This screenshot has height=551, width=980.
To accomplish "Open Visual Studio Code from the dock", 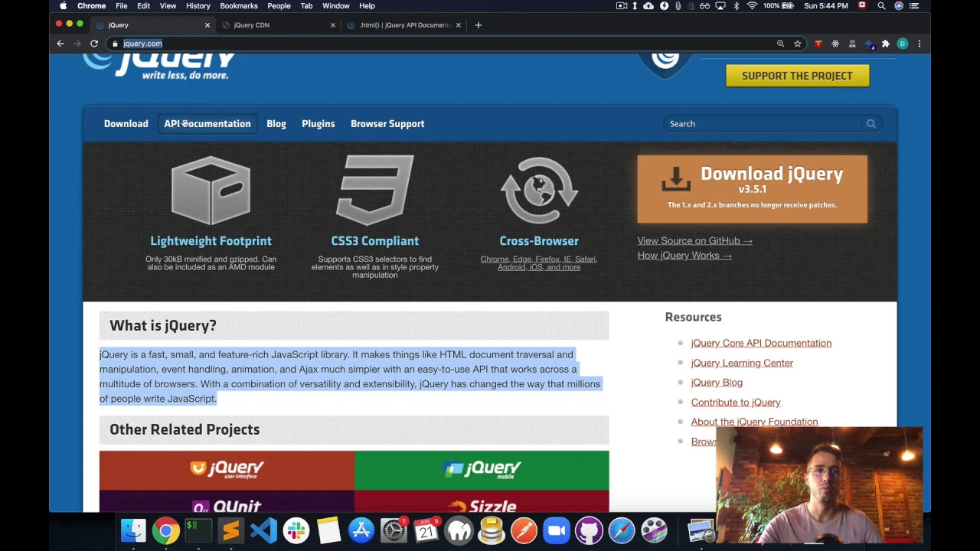I will click(x=263, y=531).
